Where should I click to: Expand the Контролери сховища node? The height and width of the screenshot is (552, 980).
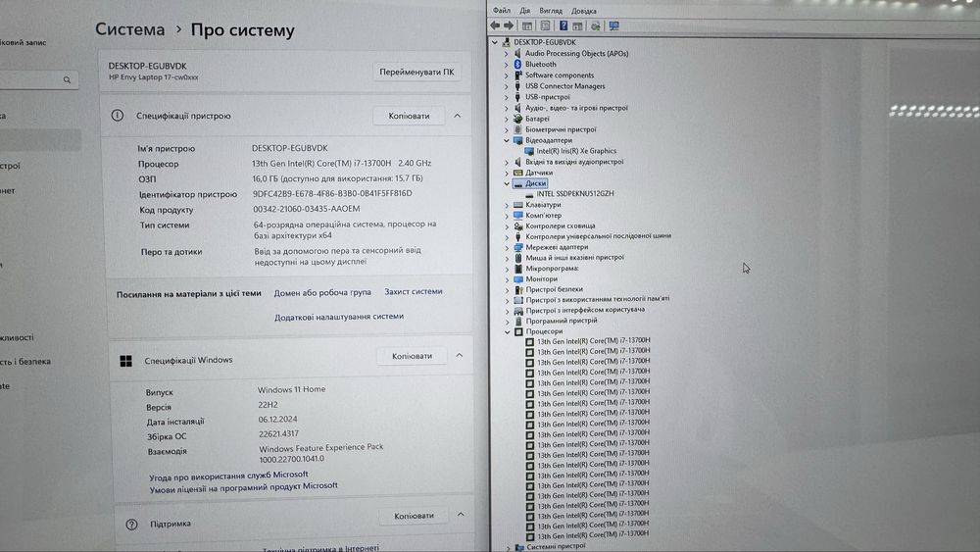click(507, 226)
